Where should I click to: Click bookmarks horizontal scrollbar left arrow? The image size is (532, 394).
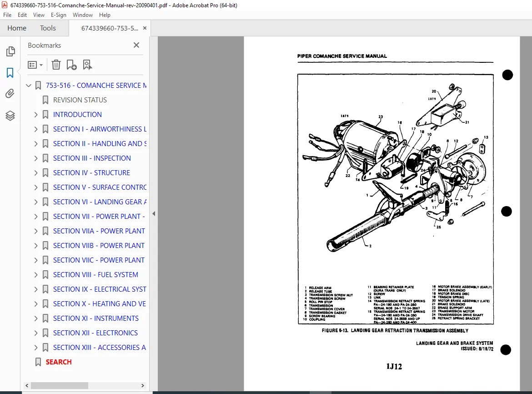pos(27,386)
